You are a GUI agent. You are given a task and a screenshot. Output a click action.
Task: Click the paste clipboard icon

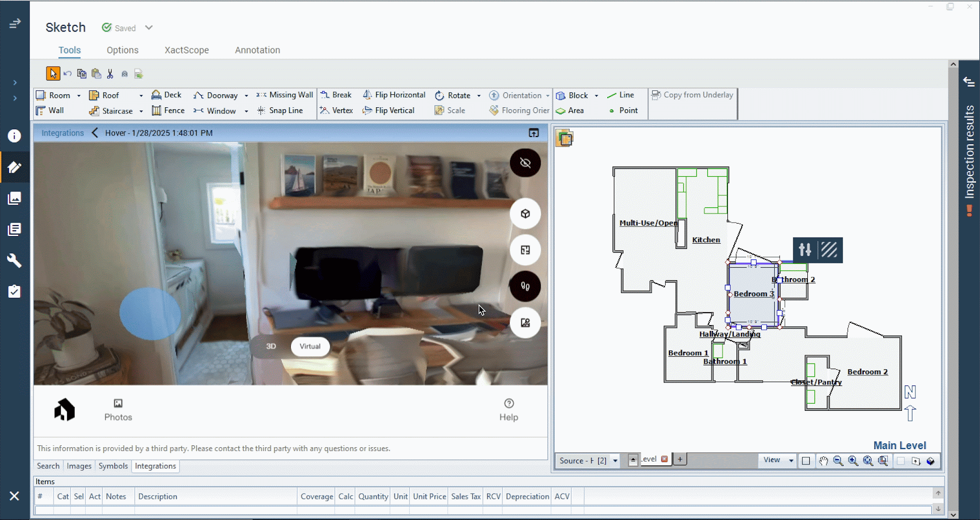(x=96, y=74)
